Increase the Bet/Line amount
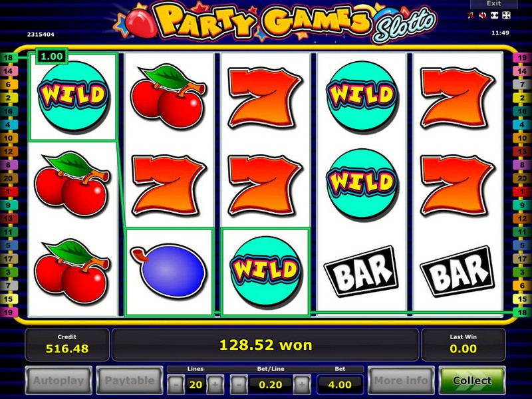This screenshot has width=532, height=399. (302, 385)
